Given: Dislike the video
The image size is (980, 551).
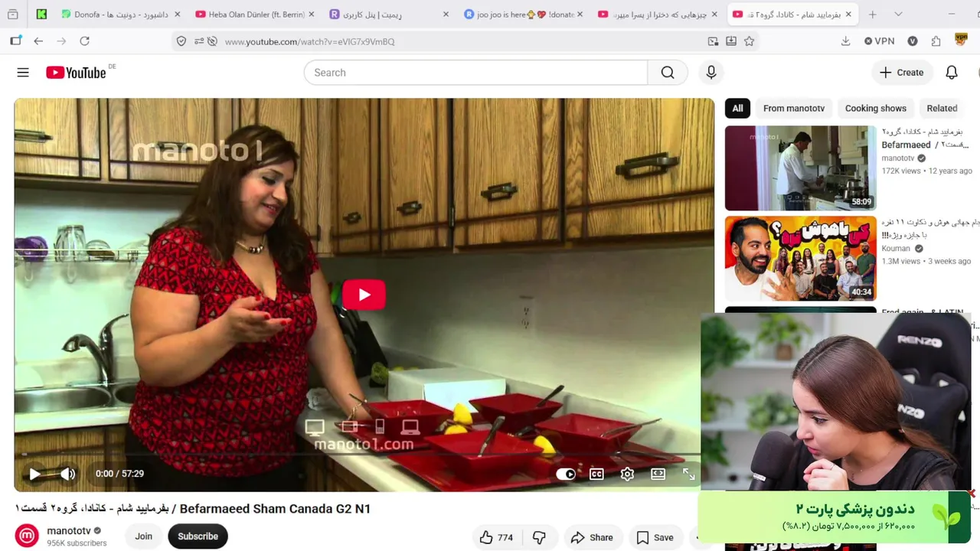Looking at the screenshot, I should coord(539,537).
